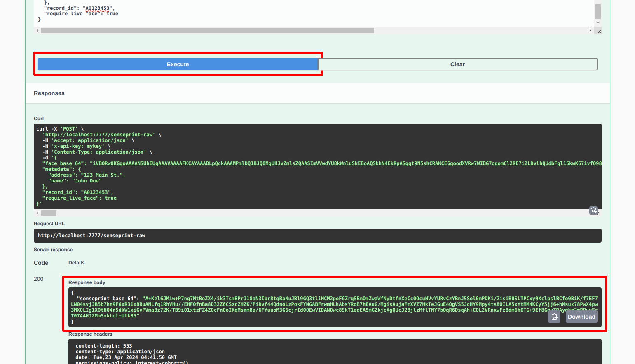This screenshot has height=364, width=635.
Task: Click the Responses section heading
Action: (49, 93)
